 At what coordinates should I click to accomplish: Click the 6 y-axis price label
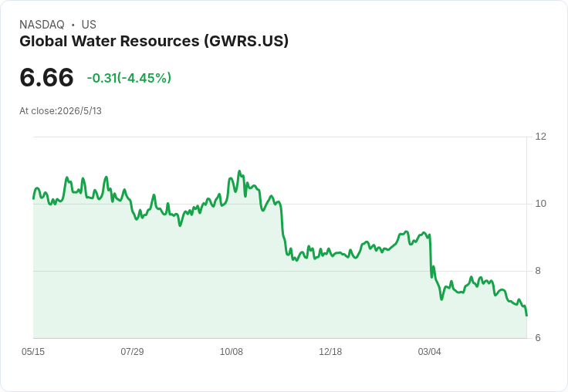538,338
